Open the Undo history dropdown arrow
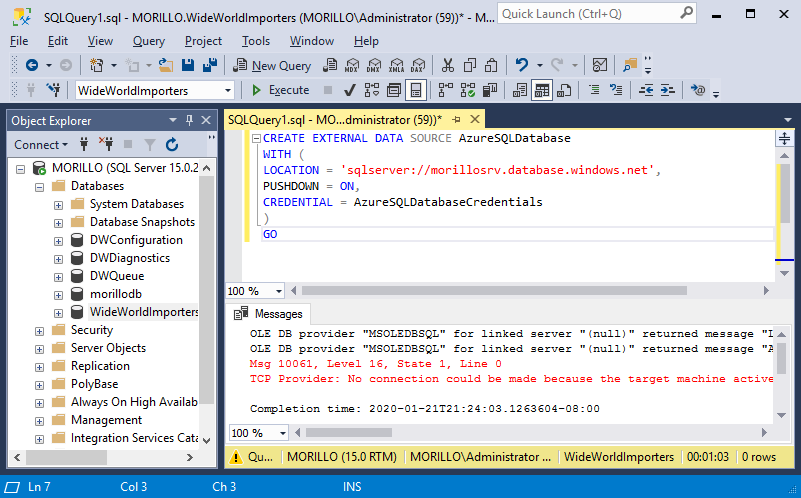 [x=539, y=65]
